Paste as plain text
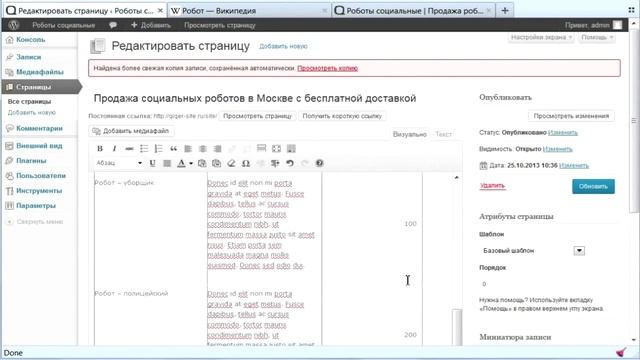 pos(202,163)
